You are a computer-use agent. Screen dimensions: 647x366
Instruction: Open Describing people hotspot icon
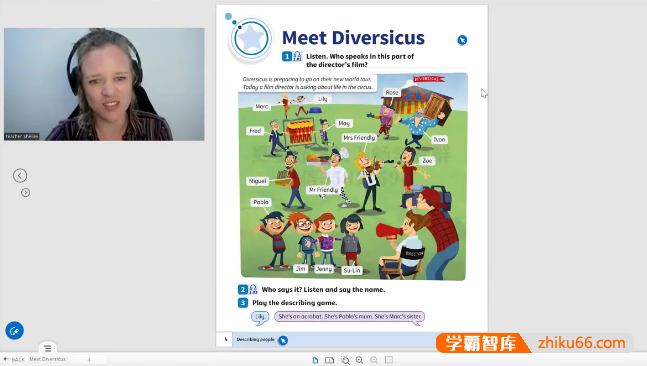(x=283, y=340)
